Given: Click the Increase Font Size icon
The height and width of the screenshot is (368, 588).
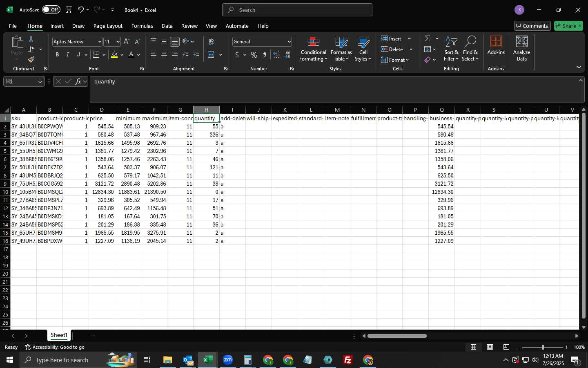Looking at the screenshot, I should pos(127,42).
